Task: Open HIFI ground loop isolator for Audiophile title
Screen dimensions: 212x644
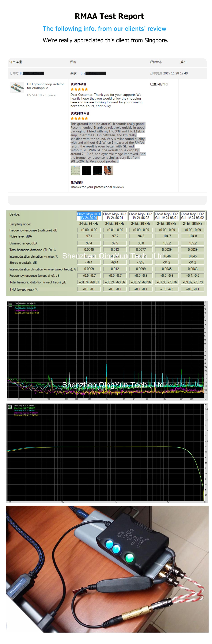Action: point(45,86)
